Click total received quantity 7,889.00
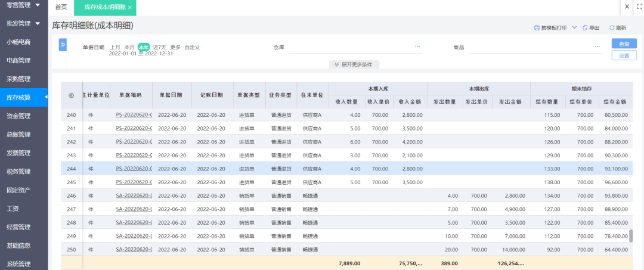This screenshot has width=644, height=270. (x=349, y=263)
